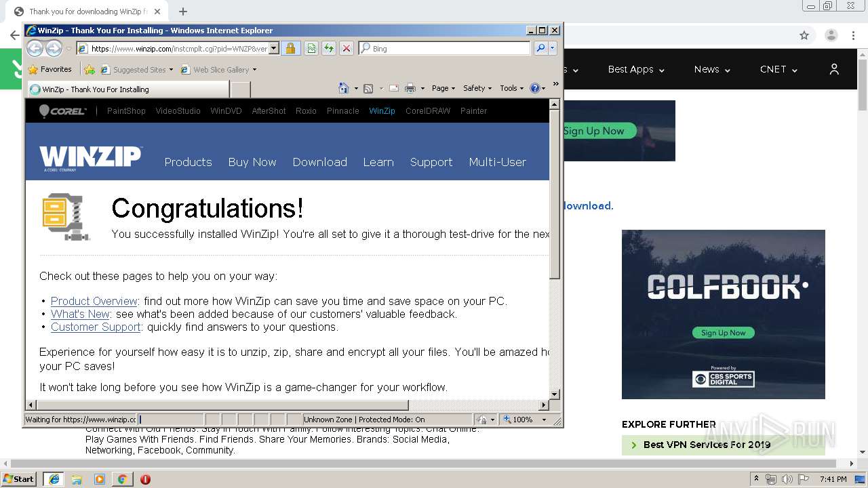Click the compatibility view icon
Screen dimensions: 868x488
click(311, 48)
